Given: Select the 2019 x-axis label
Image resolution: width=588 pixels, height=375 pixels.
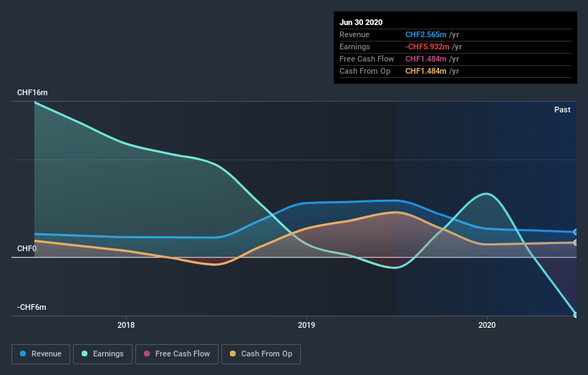Looking at the screenshot, I should point(307,325).
